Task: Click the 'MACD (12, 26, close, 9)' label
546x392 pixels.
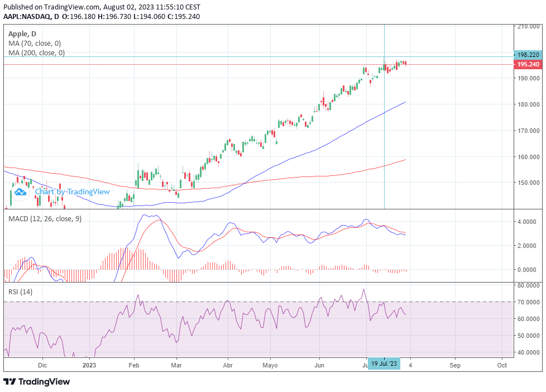Action: click(45, 219)
